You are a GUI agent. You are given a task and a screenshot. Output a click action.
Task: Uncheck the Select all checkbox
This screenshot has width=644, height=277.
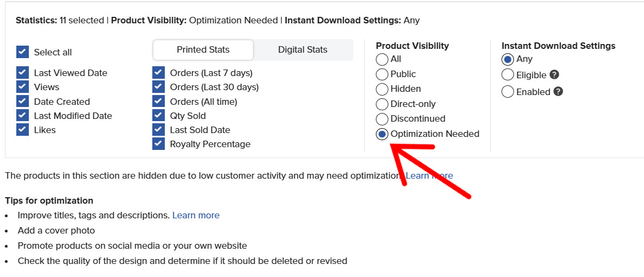[x=23, y=52]
